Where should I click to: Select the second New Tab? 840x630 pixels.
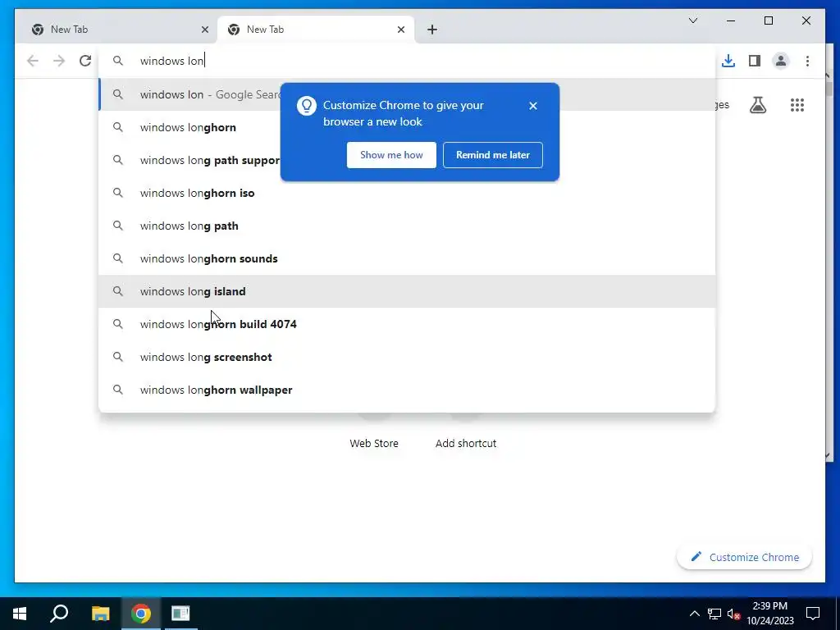(316, 30)
